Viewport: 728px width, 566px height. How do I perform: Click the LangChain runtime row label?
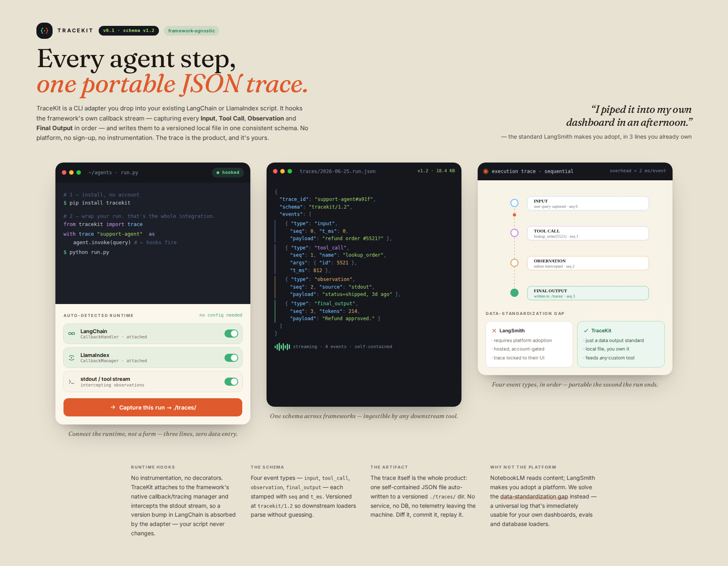point(93,331)
